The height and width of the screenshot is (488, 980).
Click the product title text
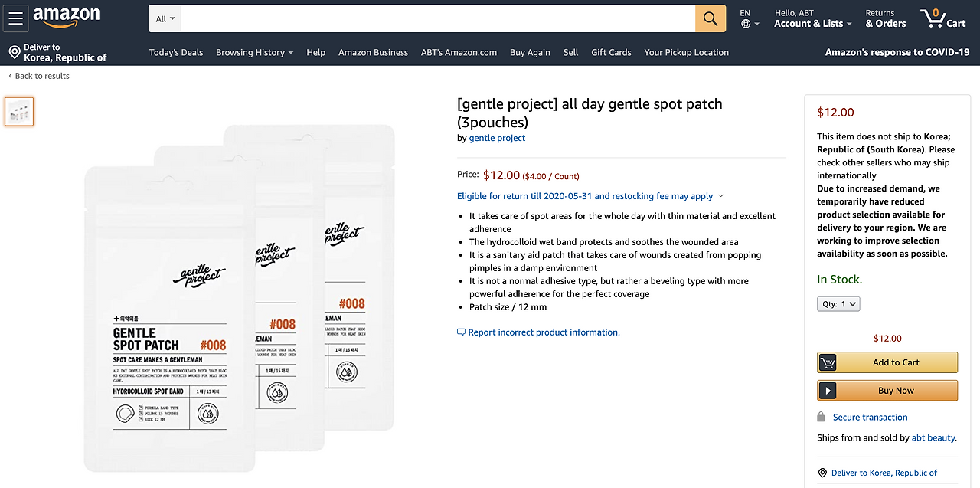pos(590,113)
